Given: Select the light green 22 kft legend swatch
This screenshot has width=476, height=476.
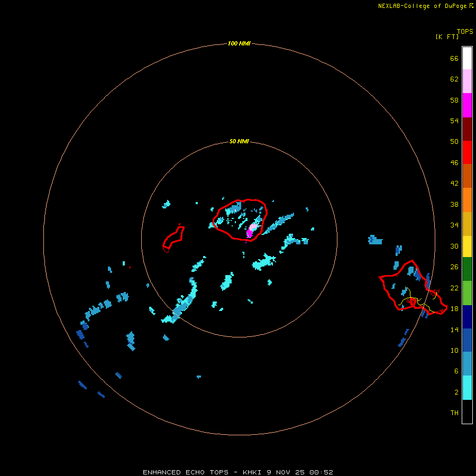Looking at the screenshot, I should pyautogui.click(x=467, y=293).
